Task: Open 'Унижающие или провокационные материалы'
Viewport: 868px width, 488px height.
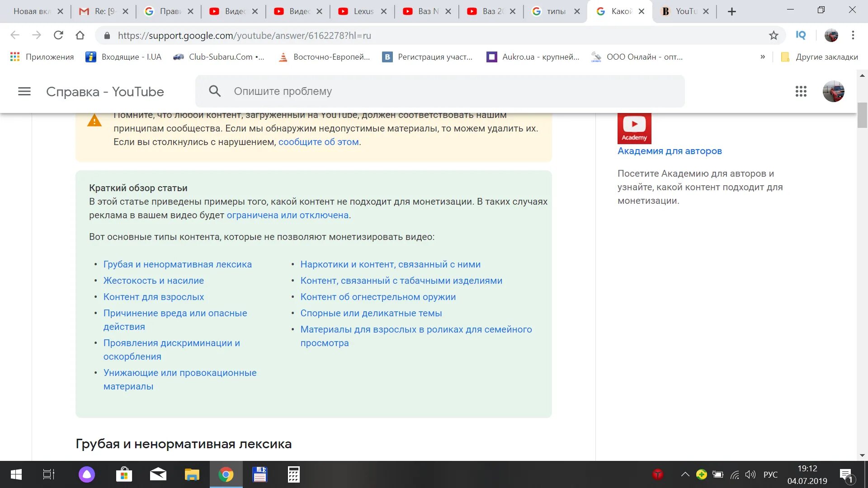Action: (x=180, y=380)
